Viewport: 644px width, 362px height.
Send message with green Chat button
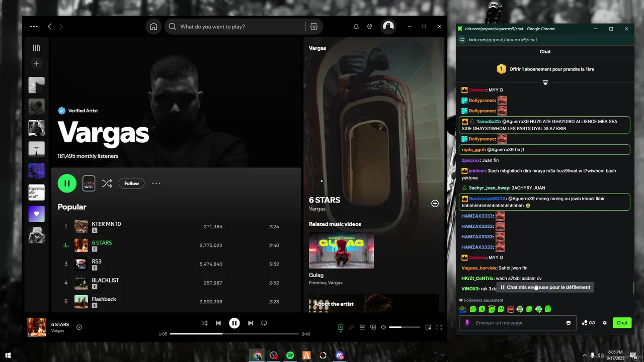622,323
